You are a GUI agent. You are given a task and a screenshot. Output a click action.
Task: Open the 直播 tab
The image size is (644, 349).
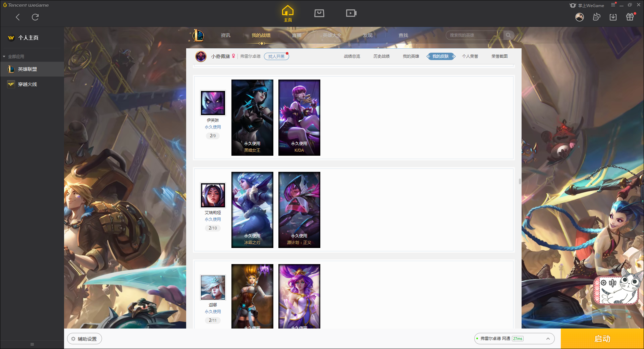click(x=297, y=35)
